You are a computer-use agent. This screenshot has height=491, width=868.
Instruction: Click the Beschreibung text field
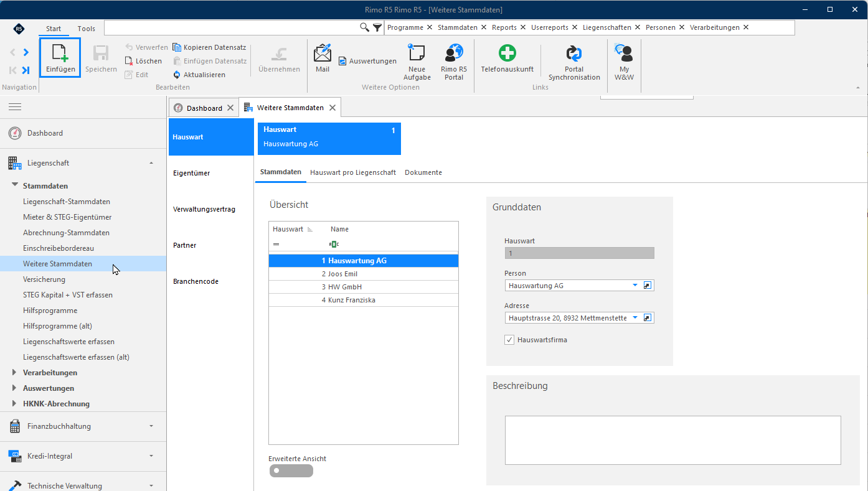point(673,441)
